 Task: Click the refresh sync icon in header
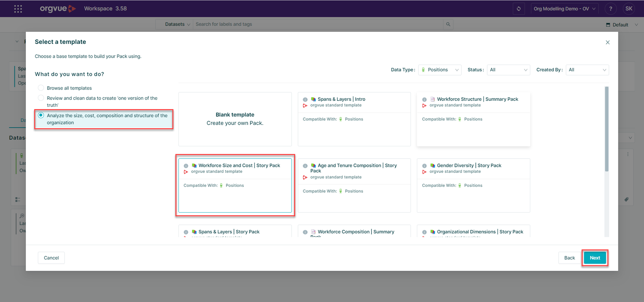[x=519, y=9]
